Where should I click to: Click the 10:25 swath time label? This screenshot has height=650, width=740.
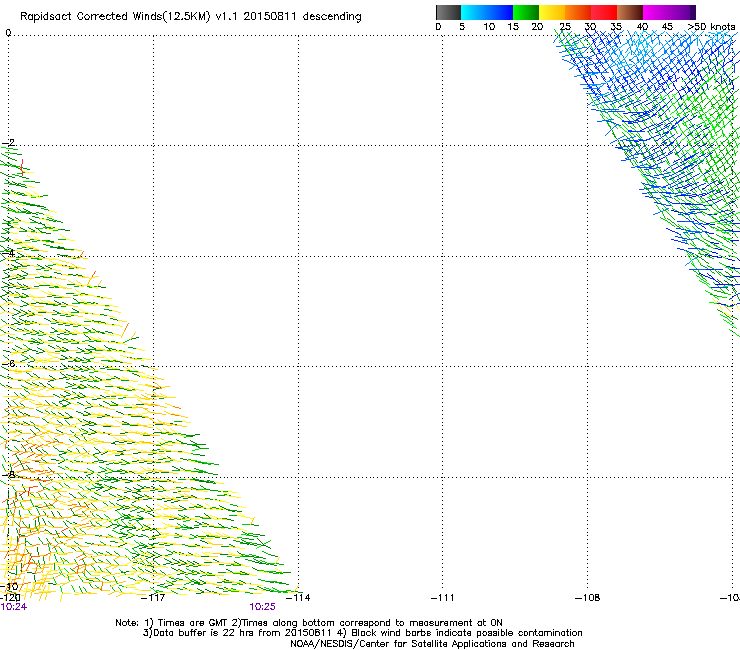tap(262, 607)
